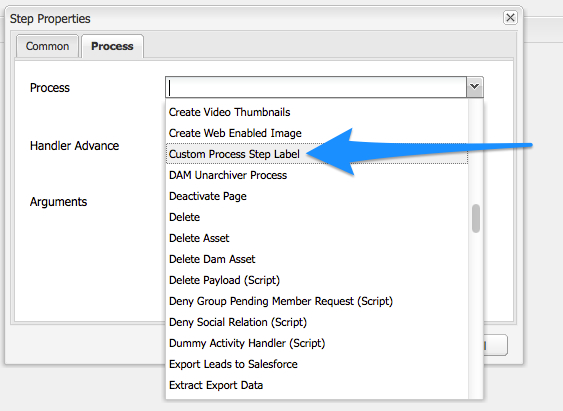Pick DAM Unarchiver Process from list
Viewport: 563px width, 411px height.
317,175
